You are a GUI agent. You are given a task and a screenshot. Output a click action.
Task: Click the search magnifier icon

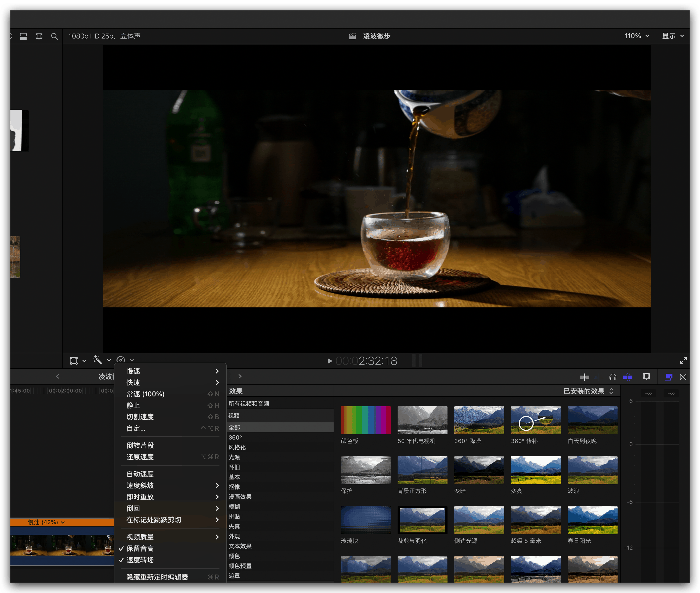(54, 36)
